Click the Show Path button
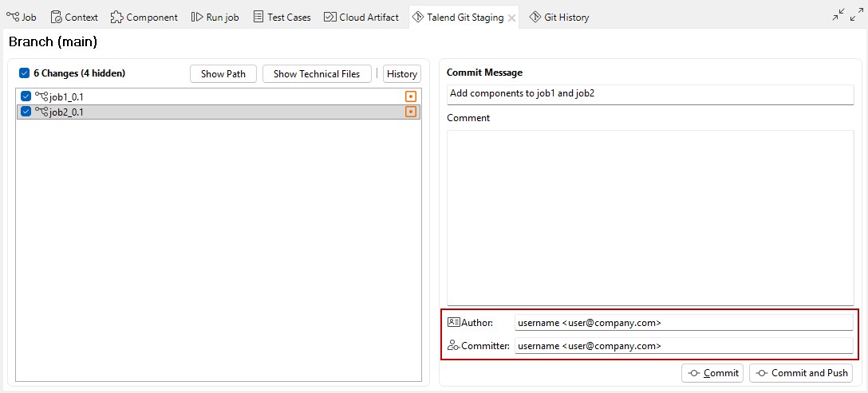Screen dimensions: 868x393 223,73
